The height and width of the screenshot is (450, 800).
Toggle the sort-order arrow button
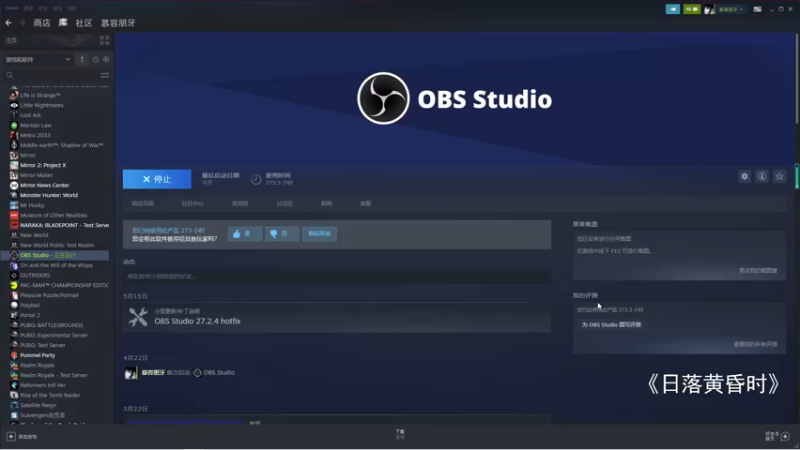point(82,60)
